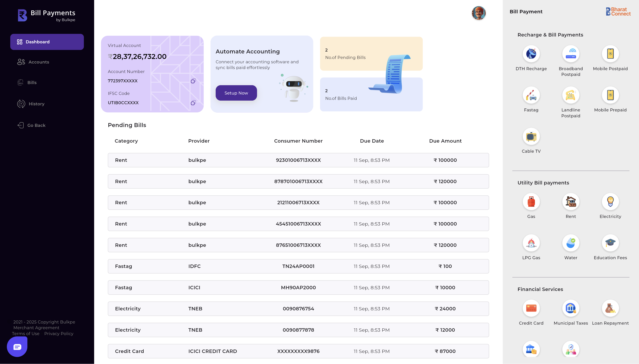Open the Fastag payment icon
Viewport: 639px width, 364px height.
[x=531, y=95]
